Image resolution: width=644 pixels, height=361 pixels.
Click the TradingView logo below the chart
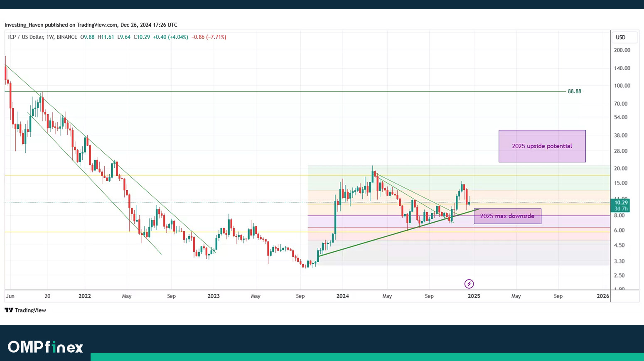[25, 310]
